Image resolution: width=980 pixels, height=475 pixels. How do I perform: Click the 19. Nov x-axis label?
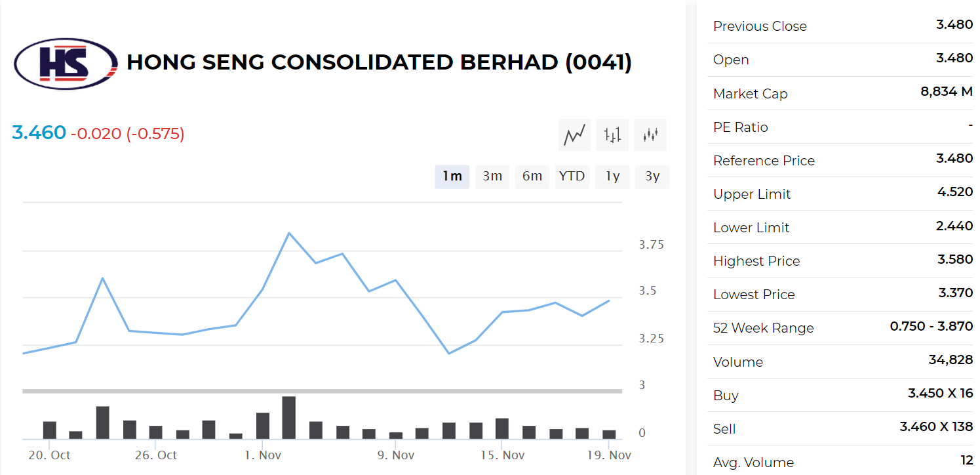click(x=610, y=455)
